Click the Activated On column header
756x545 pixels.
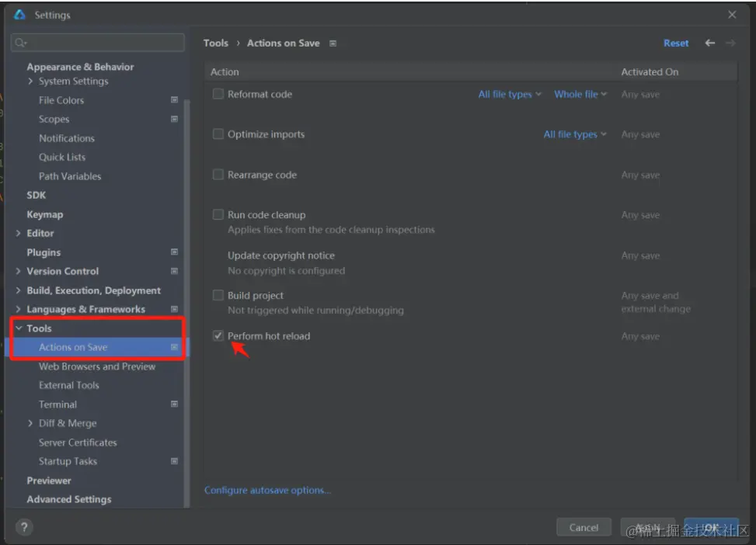[650, 71]
